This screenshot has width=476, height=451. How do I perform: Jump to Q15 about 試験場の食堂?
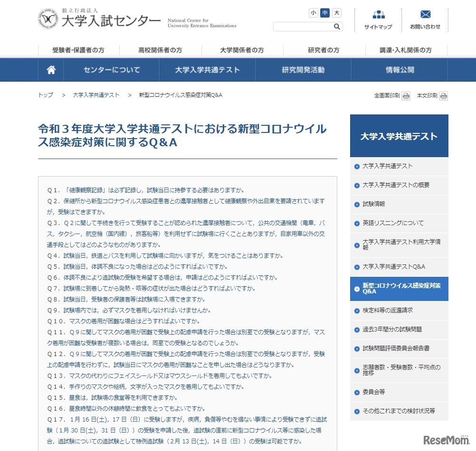(x=112, y=398)
